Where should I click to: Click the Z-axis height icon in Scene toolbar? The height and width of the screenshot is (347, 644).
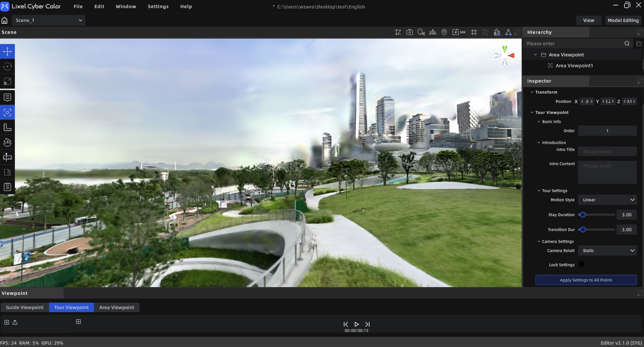[398, 32]
